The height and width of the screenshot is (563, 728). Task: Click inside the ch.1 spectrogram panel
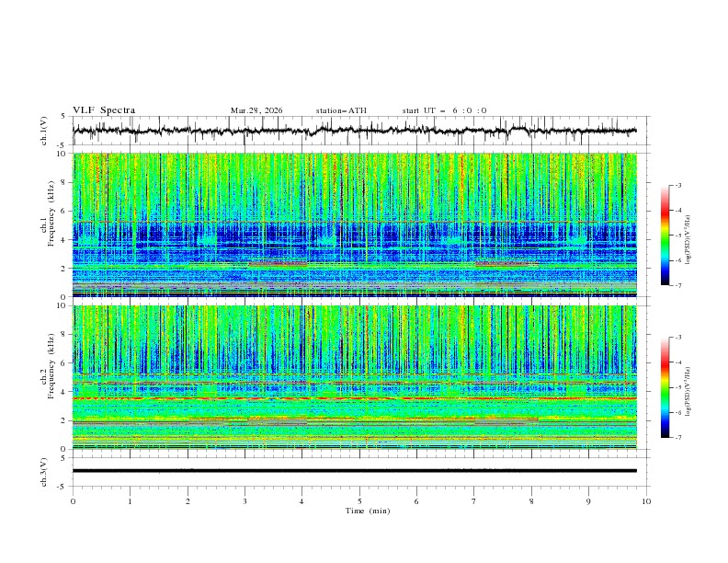pos(355,224)
